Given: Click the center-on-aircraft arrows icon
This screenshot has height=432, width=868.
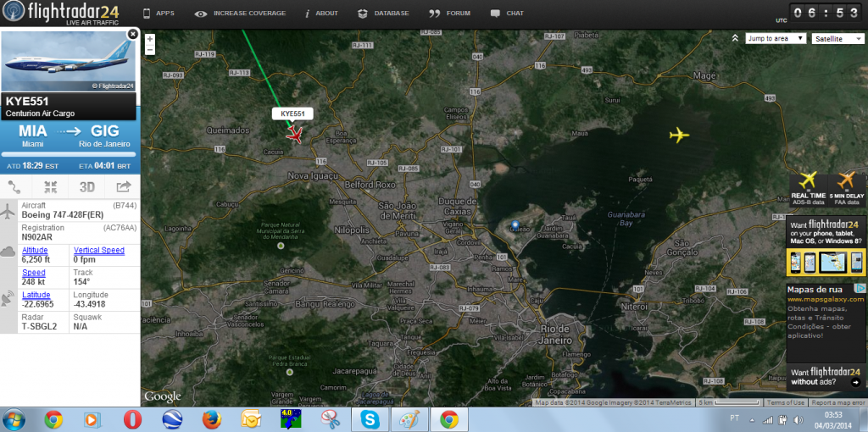Looking at the screenshot, I should [50, 187].
